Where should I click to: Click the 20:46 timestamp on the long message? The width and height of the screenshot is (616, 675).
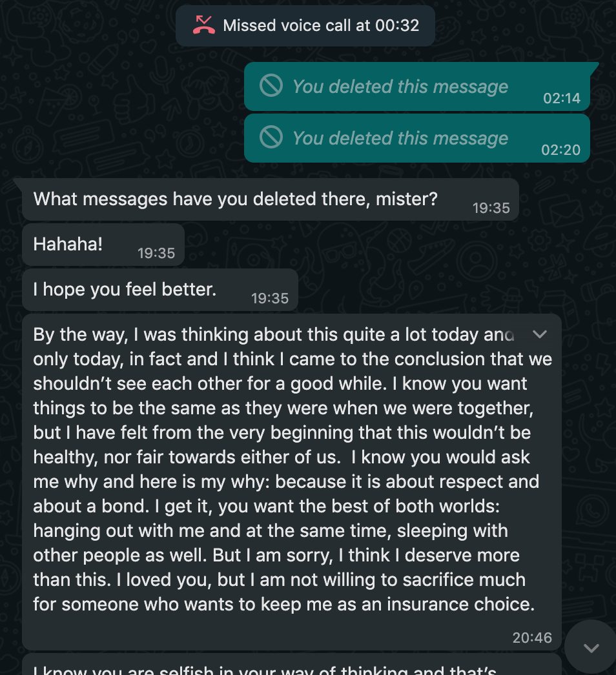point(532,638)
